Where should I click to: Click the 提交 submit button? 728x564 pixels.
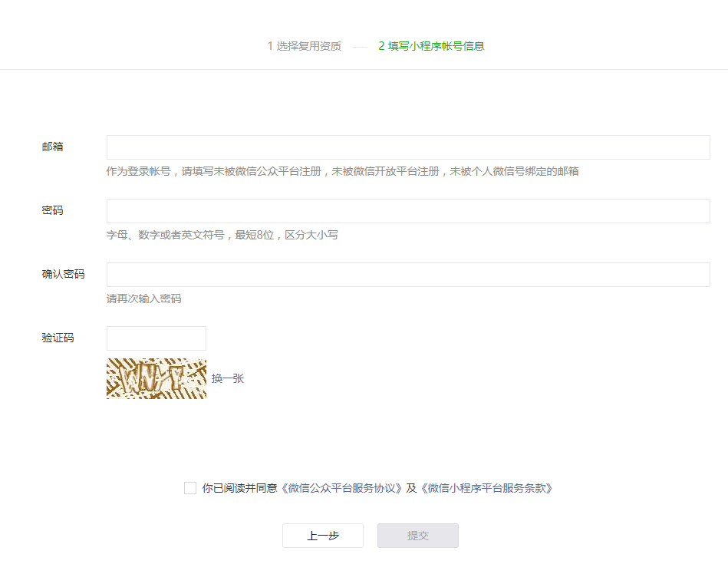tap(417, 536)
